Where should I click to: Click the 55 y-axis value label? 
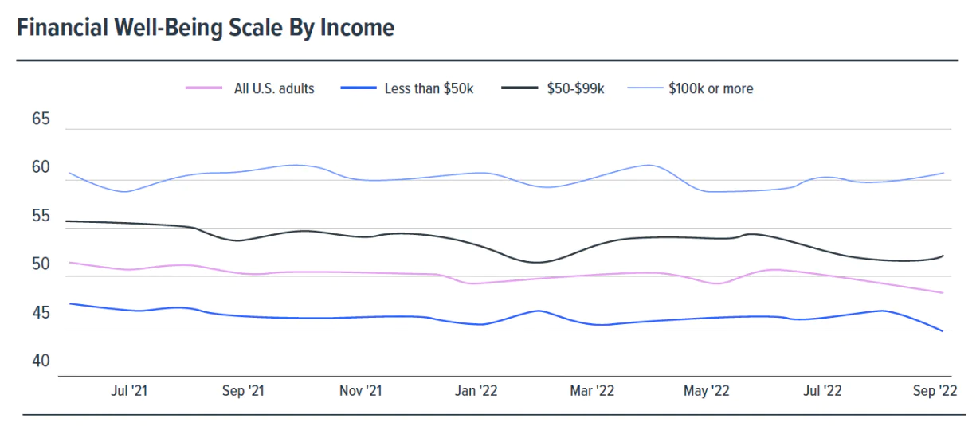coord(41,217)
